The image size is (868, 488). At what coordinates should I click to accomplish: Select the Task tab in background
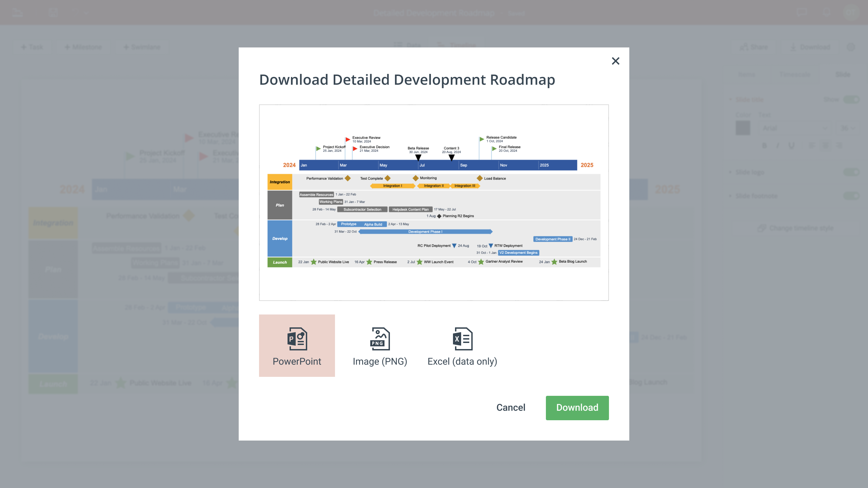coord(33,46)
